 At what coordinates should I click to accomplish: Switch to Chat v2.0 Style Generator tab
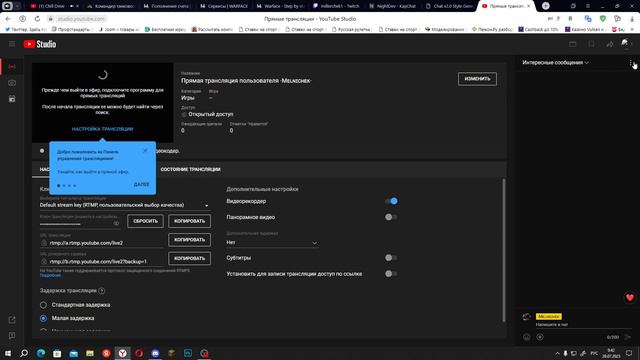[449, 6]
